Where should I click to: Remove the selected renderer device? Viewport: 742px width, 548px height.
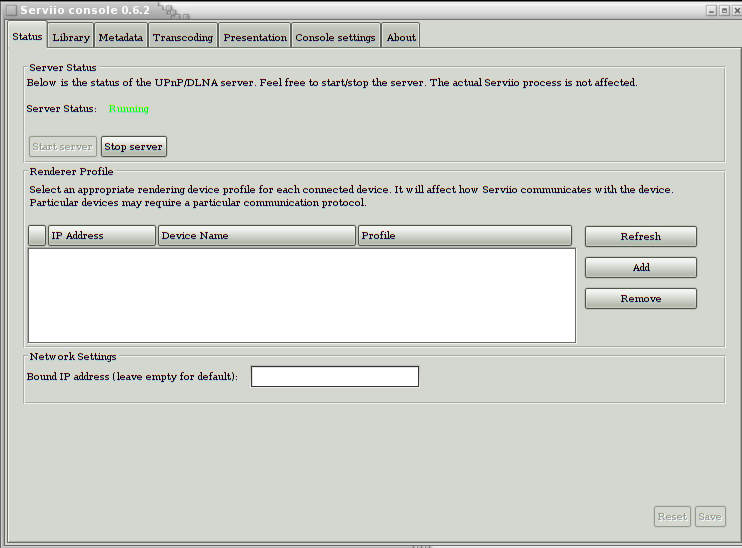tap(641, 299)
